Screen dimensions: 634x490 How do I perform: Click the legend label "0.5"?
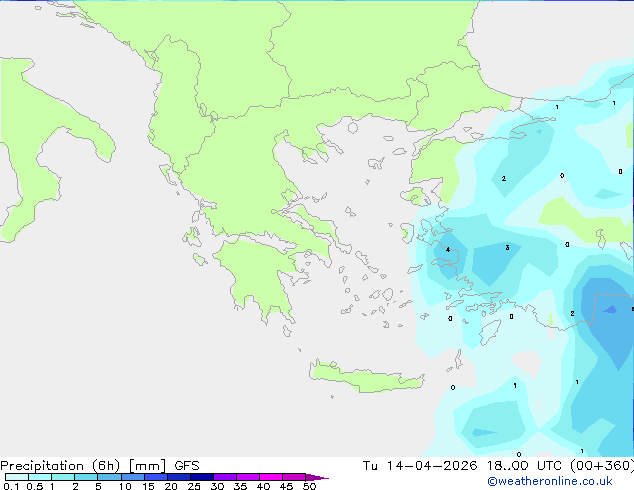point(35,486)
